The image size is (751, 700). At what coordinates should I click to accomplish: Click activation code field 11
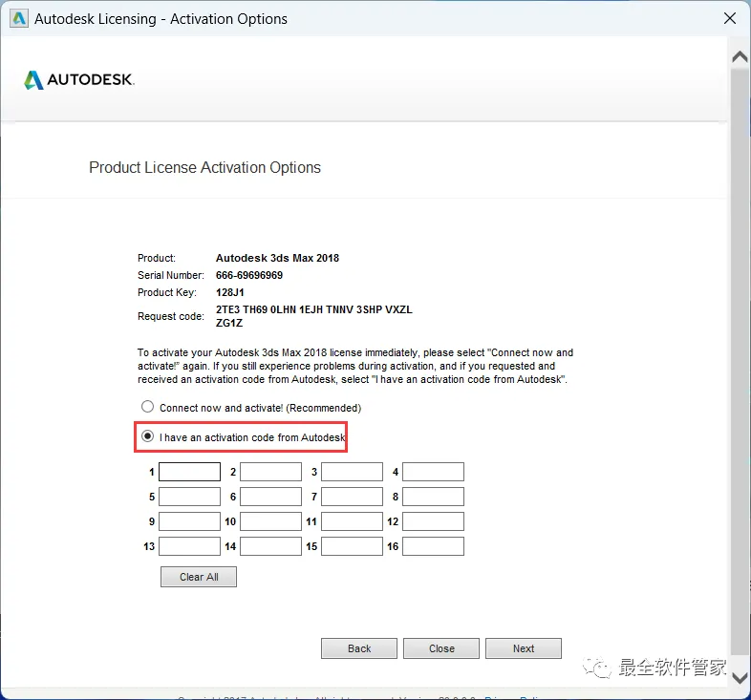tap(352, 521)
